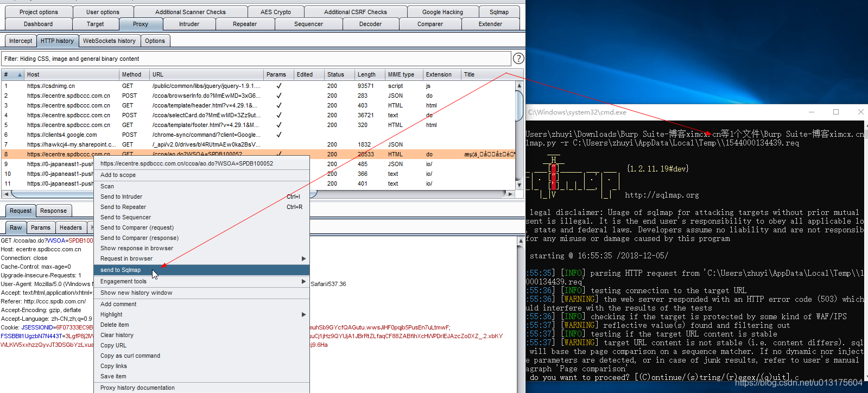The width and height of the screenshot is (868, 393).
Task: Select row with https://clients4.google.com host
Action: [258, 135]
